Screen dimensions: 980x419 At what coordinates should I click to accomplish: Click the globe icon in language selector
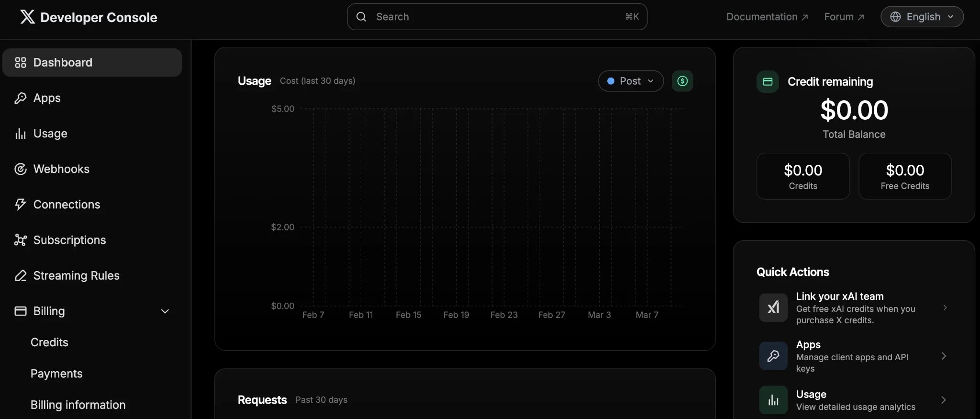895,17
